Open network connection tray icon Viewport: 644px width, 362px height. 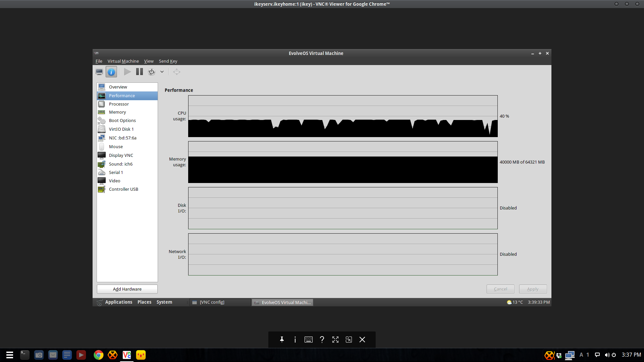pos(570,355)
